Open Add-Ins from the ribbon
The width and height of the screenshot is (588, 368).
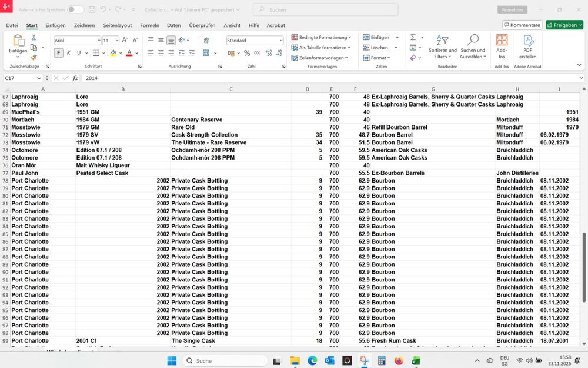pyautogui.click(x=502, y=47)
